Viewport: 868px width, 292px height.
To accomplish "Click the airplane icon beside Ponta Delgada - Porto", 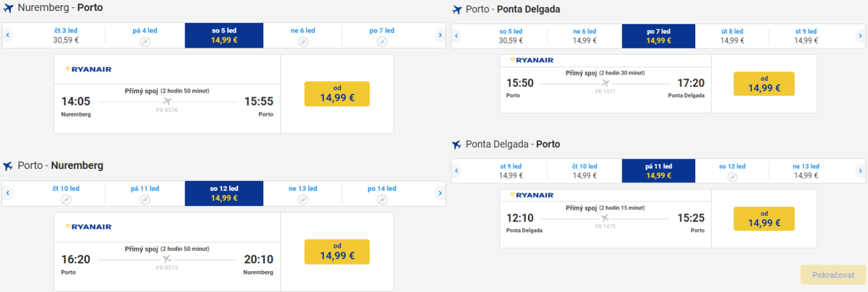I will [457, 145].
